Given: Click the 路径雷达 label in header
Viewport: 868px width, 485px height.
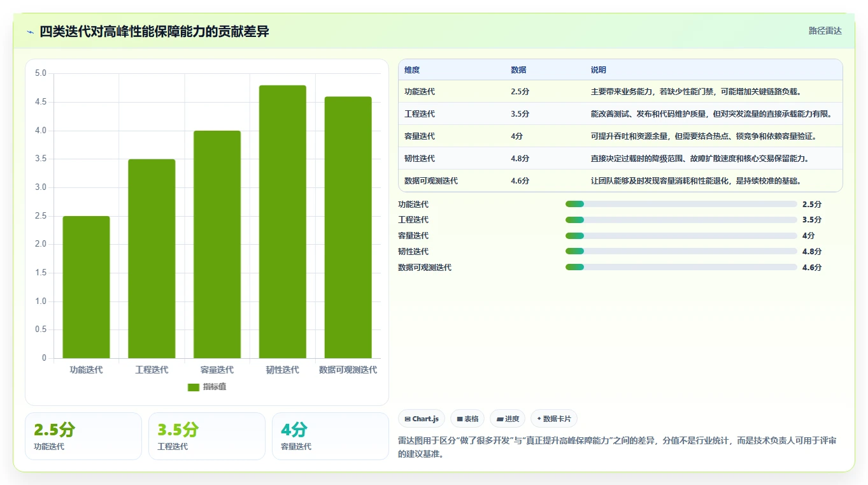Looking at the screenshot, I should [x=825, y=31].
